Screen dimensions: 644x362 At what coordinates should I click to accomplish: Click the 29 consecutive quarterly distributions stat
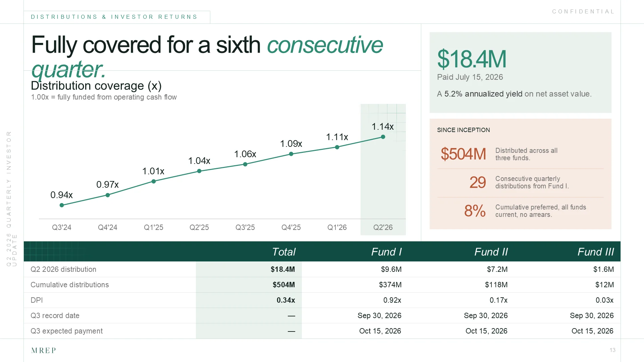pos(478,182)
